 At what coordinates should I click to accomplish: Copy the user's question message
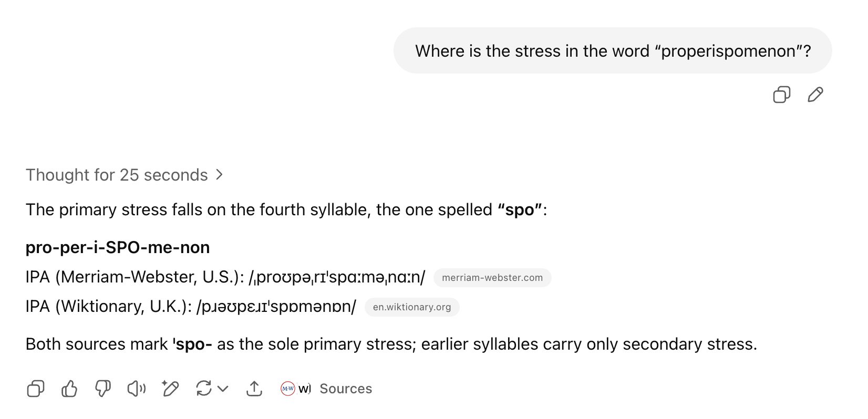tap(781, 95)
